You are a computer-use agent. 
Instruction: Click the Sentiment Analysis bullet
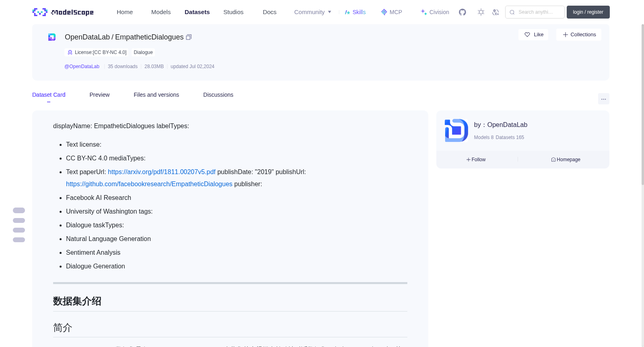pyautogui.click(x=93, y=252)
